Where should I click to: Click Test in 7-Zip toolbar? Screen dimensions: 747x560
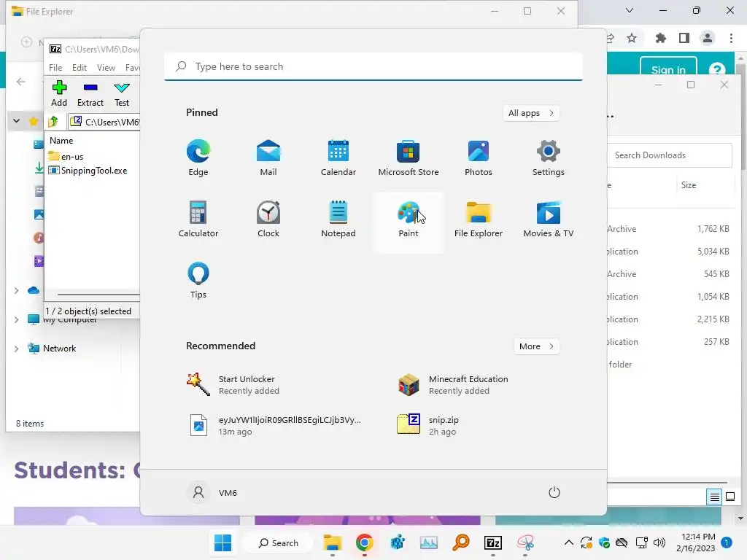coord(122,94)
